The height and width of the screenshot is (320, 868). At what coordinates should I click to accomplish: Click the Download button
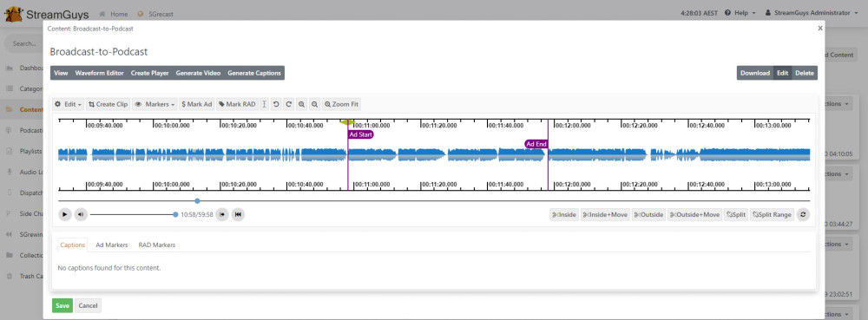coord(755,73)
